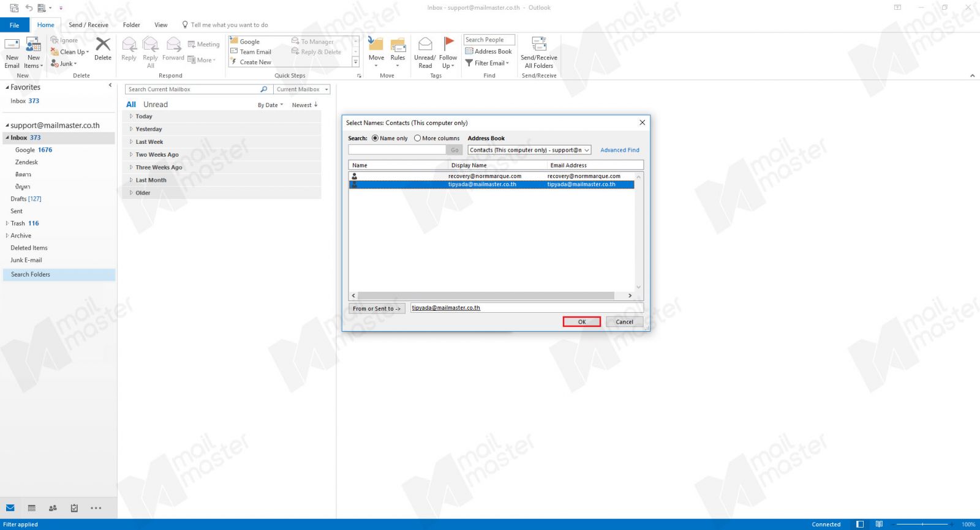Toggle Newest sort order

tap(304, 105)
